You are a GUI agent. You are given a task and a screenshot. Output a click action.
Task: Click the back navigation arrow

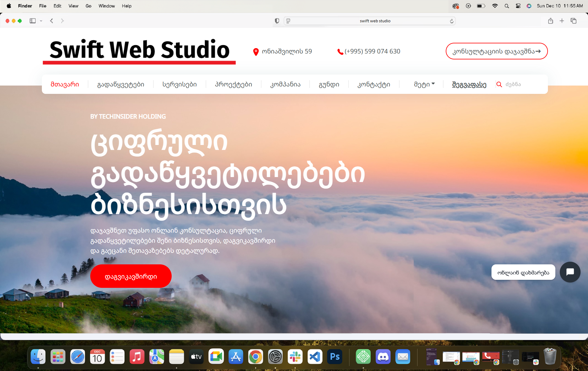click(52, 21)
